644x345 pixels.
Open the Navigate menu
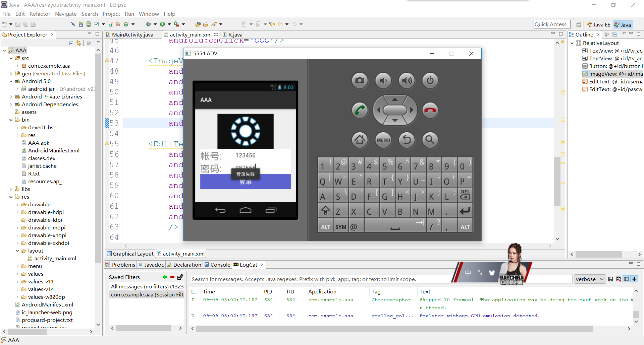coord(66,14)
